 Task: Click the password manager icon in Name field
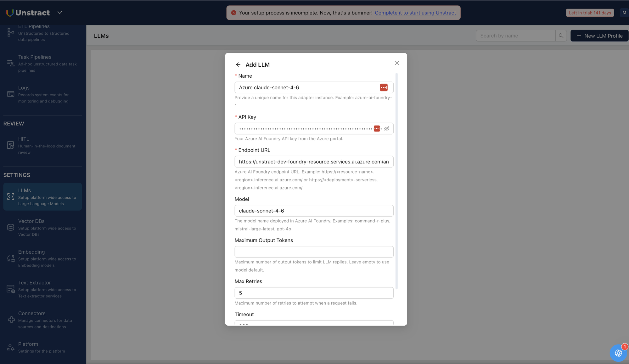coord(384,87)
